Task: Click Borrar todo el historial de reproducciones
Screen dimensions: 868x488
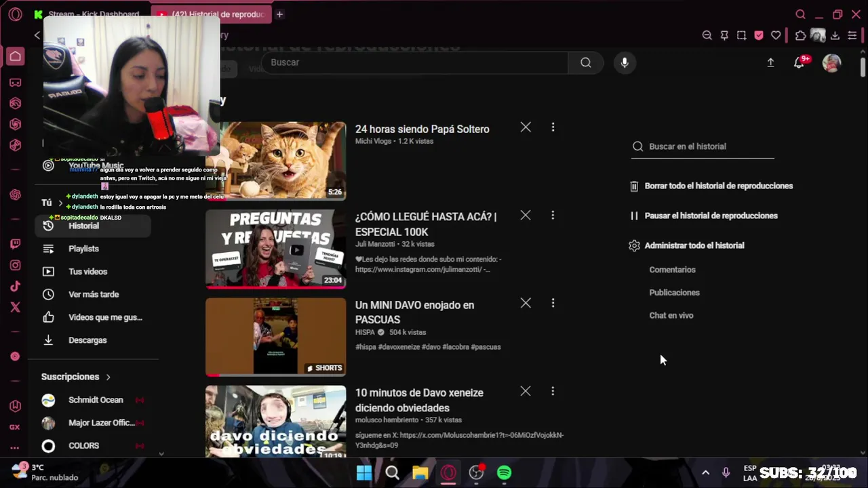Action: (x=711, y=186)
